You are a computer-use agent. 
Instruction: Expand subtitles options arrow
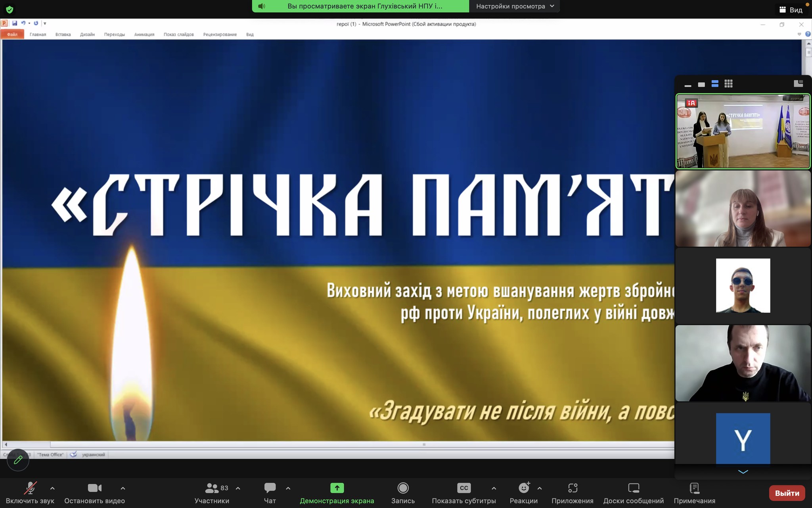(x=494, y=488)
